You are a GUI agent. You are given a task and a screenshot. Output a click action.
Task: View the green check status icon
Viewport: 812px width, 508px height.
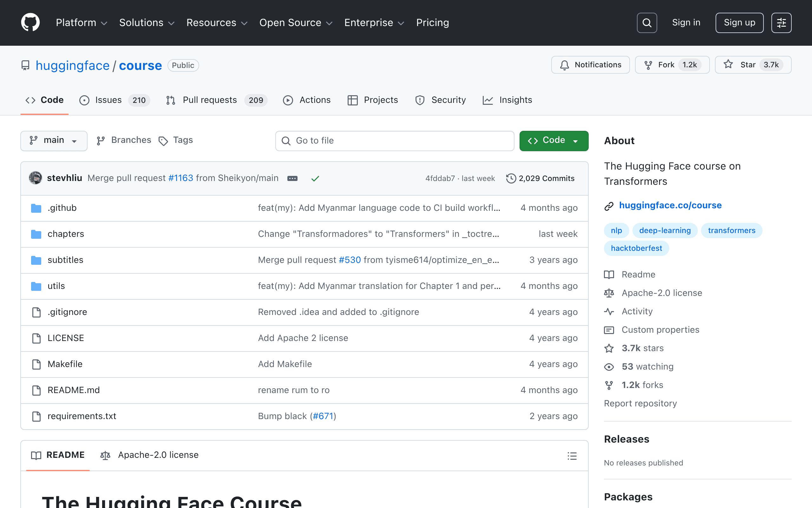(315, 178)
